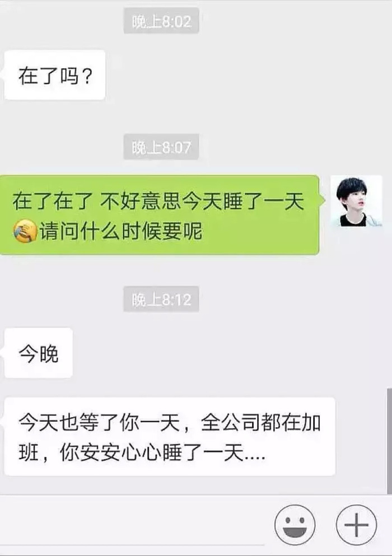The width and height of the screenshot is (392, 556).
Task: Tap the plus more-options button
Action: click(356, 525)
